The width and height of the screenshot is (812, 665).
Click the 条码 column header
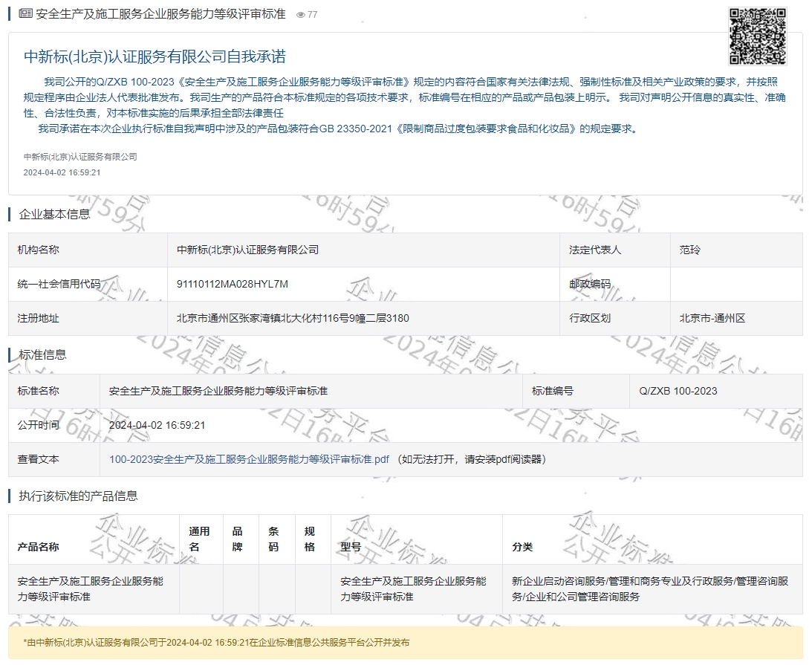[x=277, y=539]
